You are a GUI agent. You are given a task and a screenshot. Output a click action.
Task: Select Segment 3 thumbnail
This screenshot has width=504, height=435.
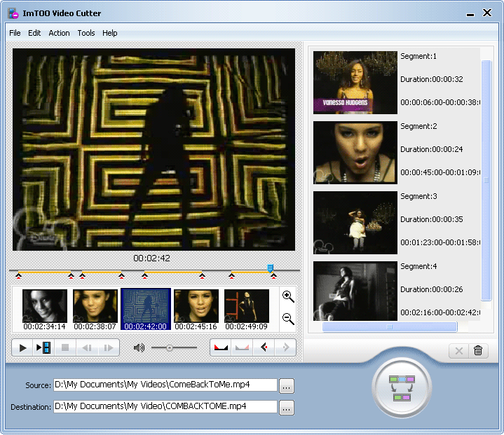355,223
